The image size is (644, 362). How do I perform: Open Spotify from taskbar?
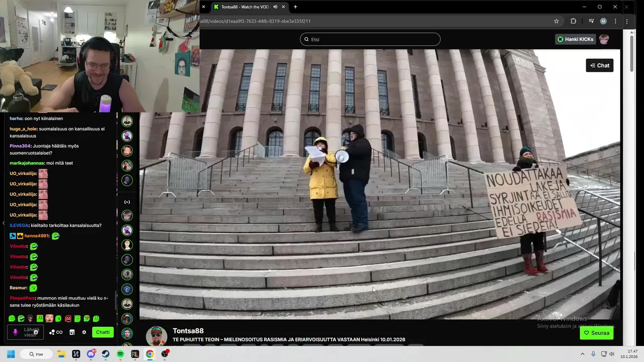point(120,354)
